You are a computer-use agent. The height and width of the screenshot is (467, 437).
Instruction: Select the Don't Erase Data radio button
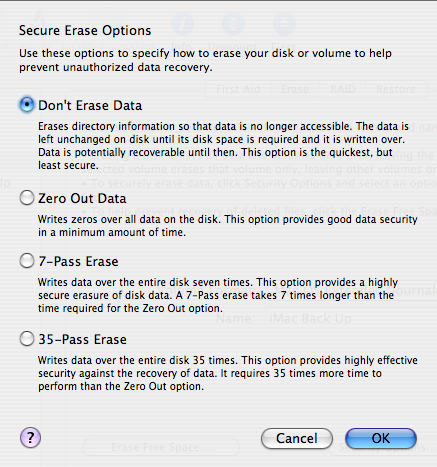(27, 105)
